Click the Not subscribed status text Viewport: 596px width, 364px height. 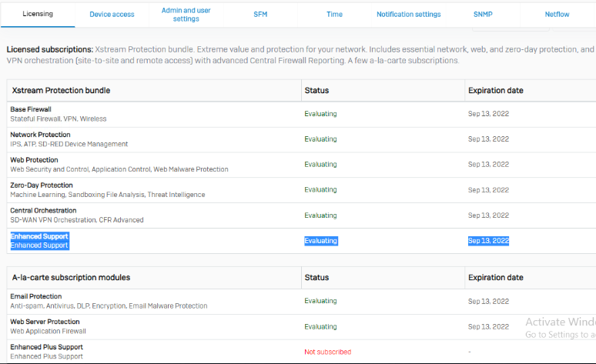pos(328,352)
